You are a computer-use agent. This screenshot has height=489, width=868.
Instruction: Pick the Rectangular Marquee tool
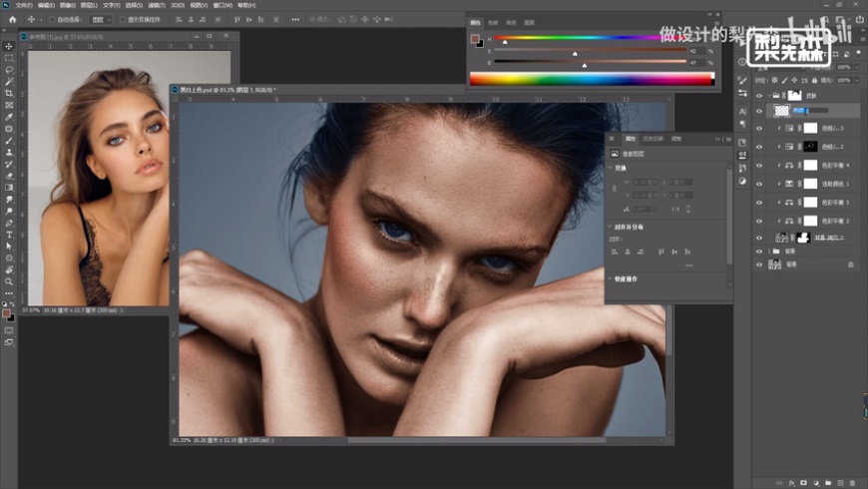click(x=9, y=59)
